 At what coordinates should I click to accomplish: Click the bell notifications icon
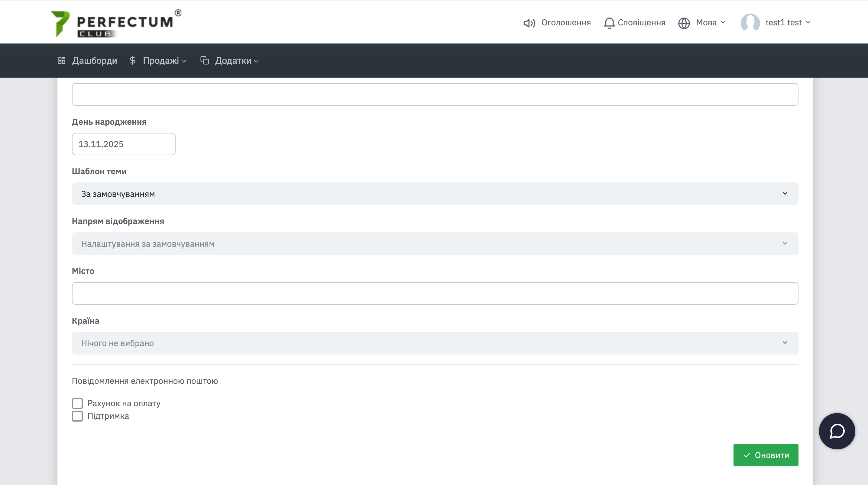click(x=609, y=23)
